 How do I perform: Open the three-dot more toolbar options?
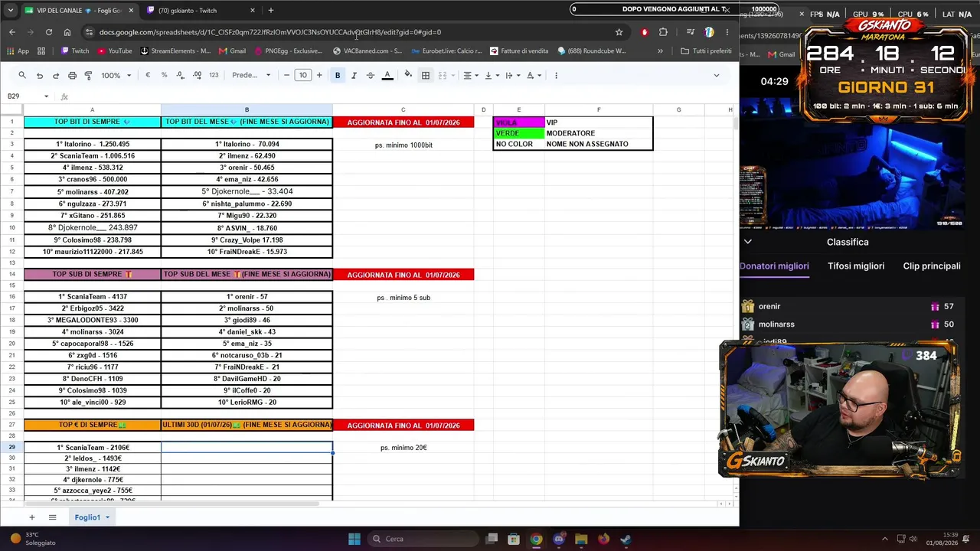(556, 75)
